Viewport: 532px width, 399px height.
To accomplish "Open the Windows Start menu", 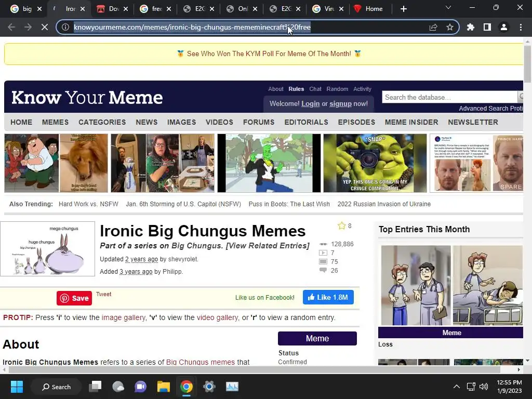I will point(17,387).
